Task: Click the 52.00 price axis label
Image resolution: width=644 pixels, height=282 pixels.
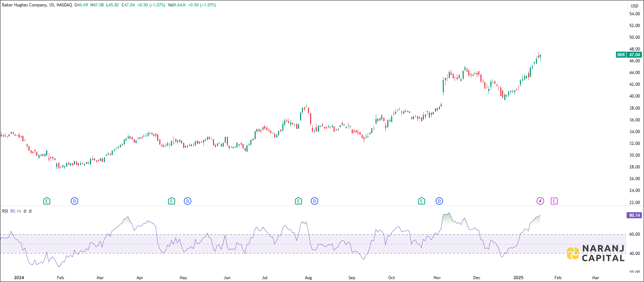Action: (x=634, y=26)
